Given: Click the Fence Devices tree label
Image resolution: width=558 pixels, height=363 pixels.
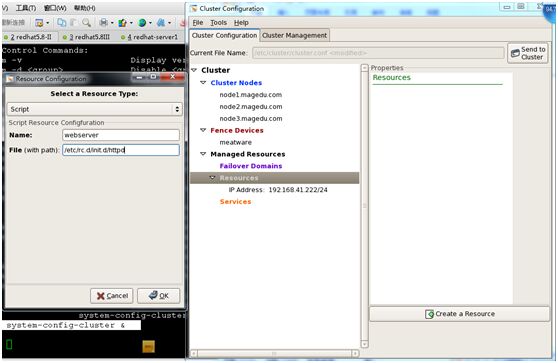Looking at the screenshot, I should point(237,130).
